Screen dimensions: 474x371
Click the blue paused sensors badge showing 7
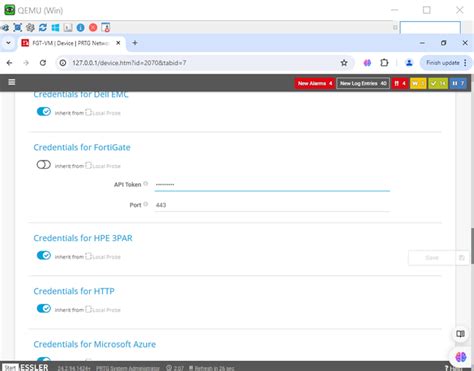pos(458,83)
